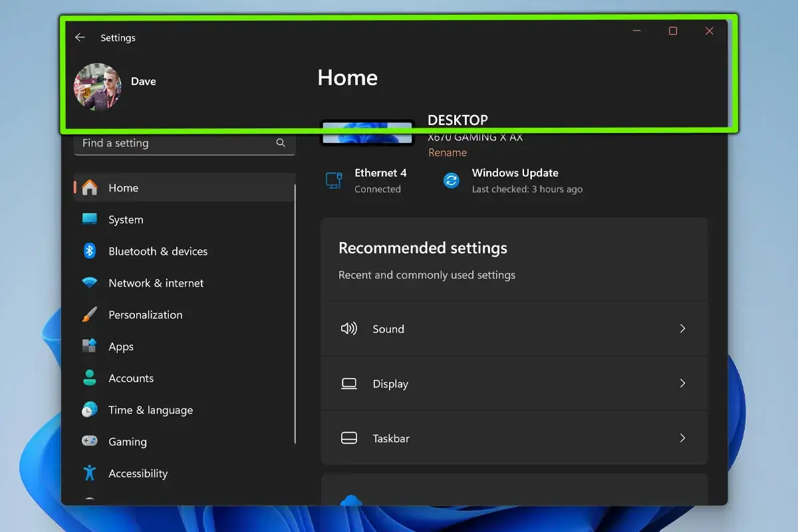Open Bluetooth & devices category

tap(184, 251)
